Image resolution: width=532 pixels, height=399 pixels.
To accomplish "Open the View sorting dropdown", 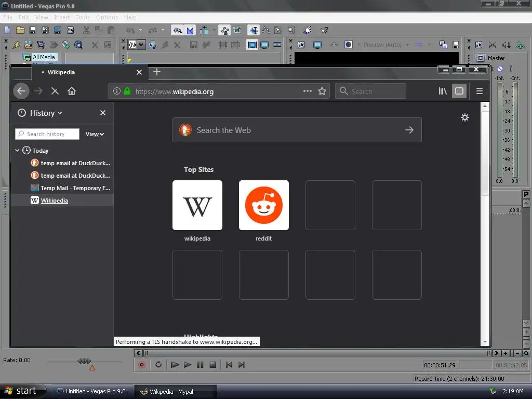I will [x=95, y=135].
